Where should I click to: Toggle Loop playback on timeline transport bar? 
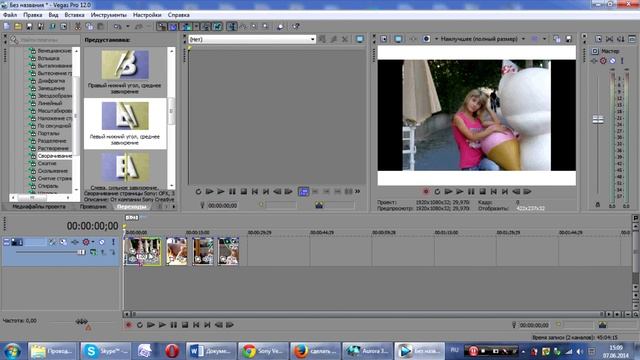(x=140, y=325)
